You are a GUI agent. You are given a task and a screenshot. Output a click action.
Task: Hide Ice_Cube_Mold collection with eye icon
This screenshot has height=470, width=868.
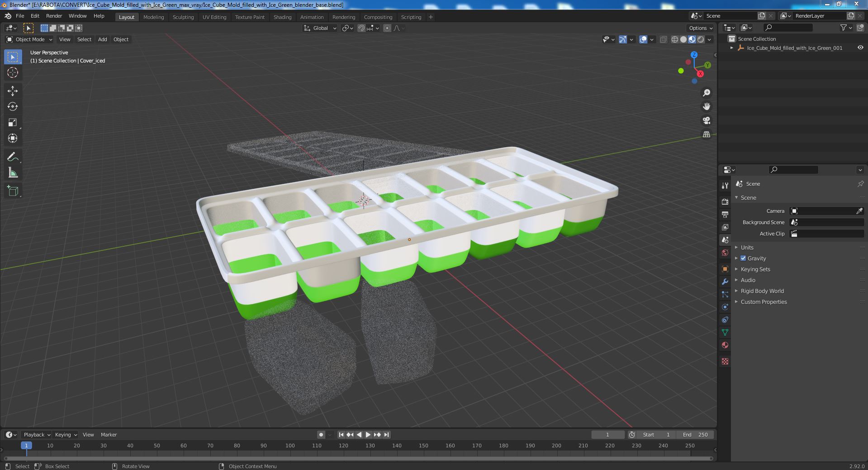[x=860, y=48]
